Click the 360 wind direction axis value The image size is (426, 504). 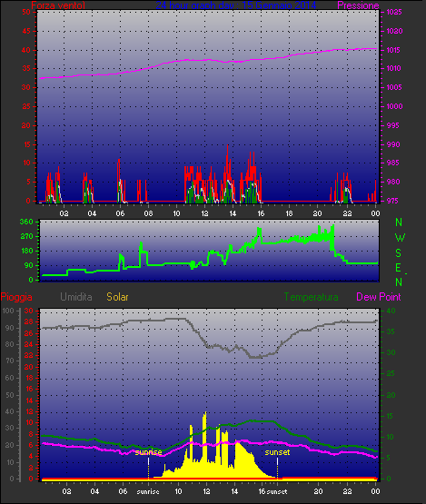point(26,222)
